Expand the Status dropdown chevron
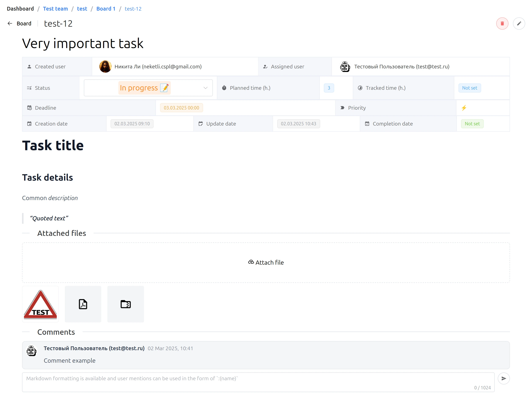532x401 pixels. tap(205, 88)
